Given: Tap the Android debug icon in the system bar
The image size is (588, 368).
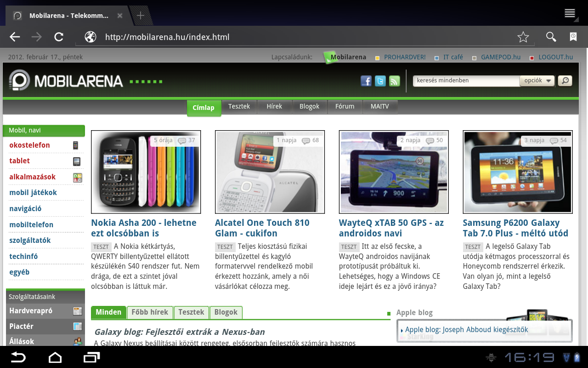Looking at the screenshot, I should [491, 357].
